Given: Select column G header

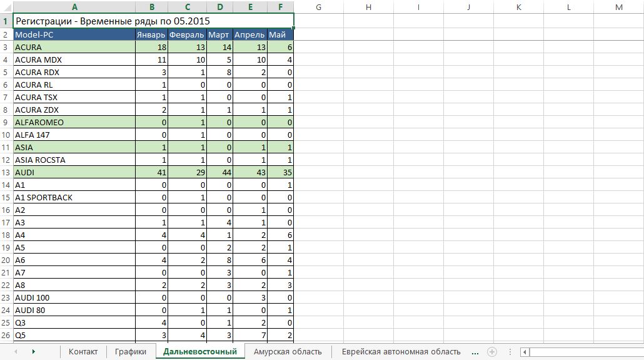Looking at the screenshot, I should (318, 7).
